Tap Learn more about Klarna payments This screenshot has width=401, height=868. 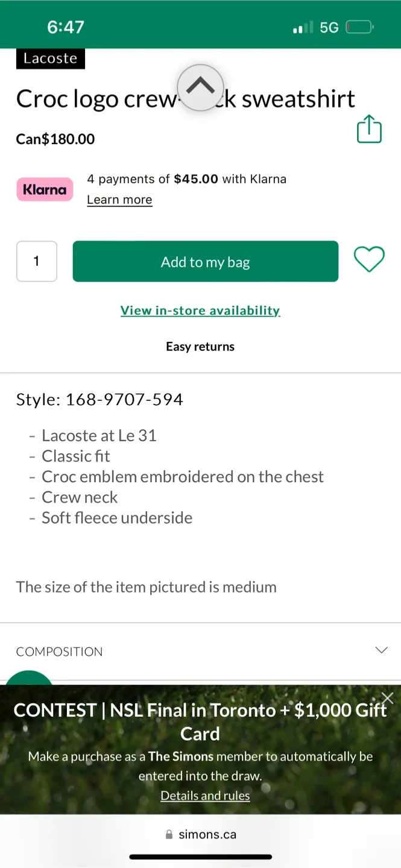[119, 199]
